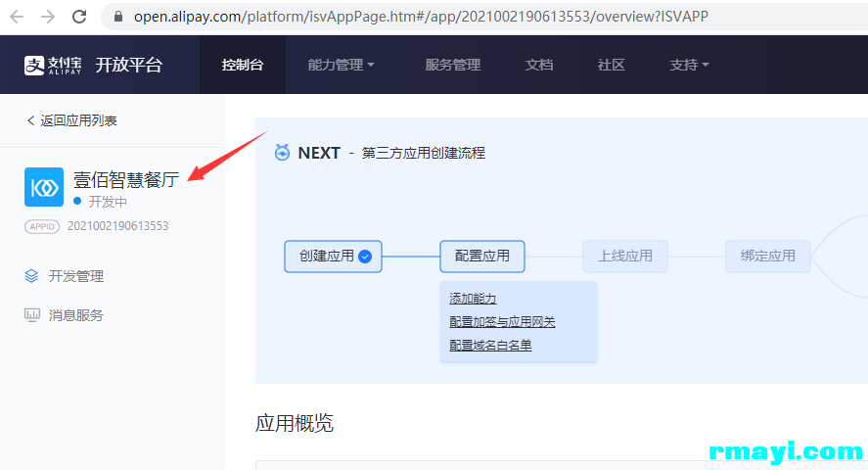Click the 开发中 status label
The image size is (868, 470).
tap(108, 202)
